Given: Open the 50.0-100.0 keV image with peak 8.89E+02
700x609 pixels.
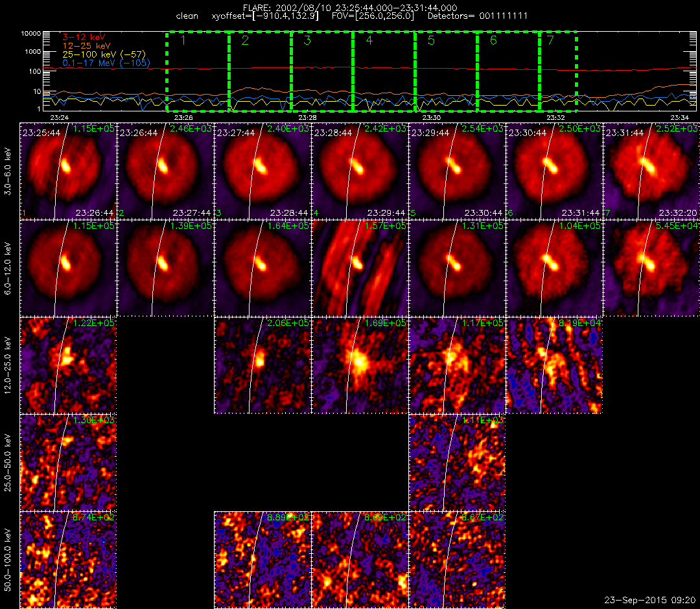Looking at the screenshot, I should point(262,560).
